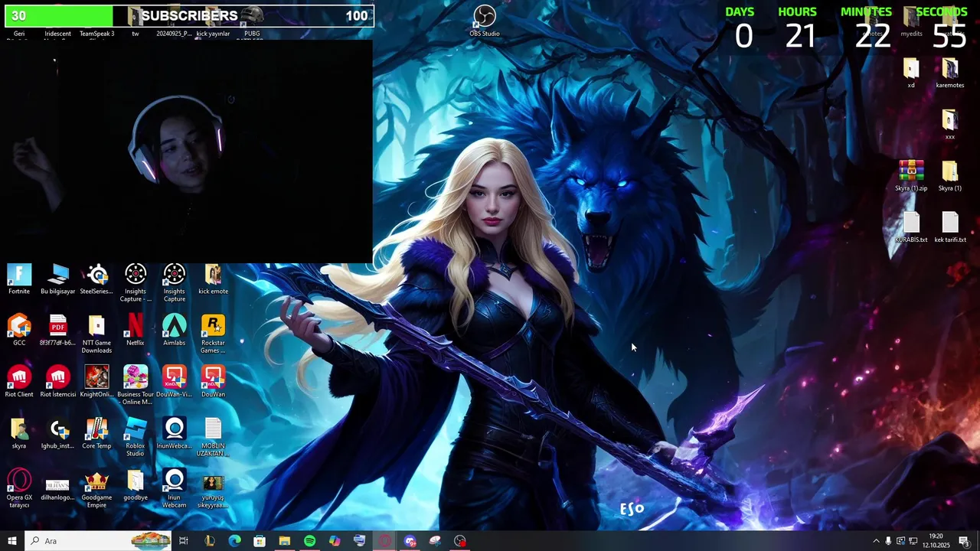This screenshot has width=980, height=551.
Task: Open Task View from the taskbar
Action: coord(184,541)
